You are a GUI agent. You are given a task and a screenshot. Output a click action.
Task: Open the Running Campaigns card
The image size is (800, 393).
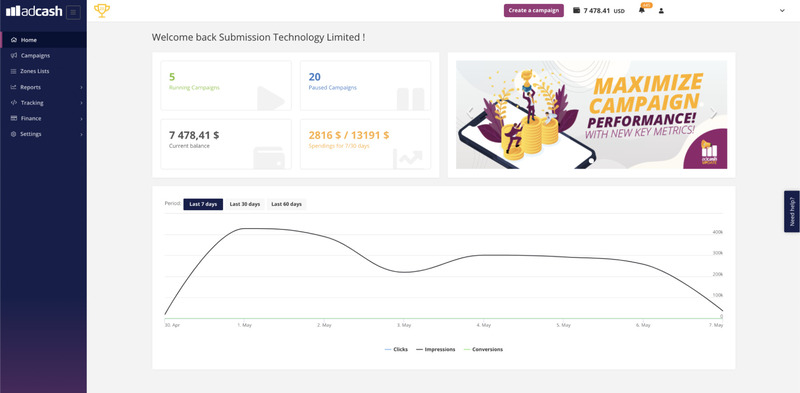[226, 85]
